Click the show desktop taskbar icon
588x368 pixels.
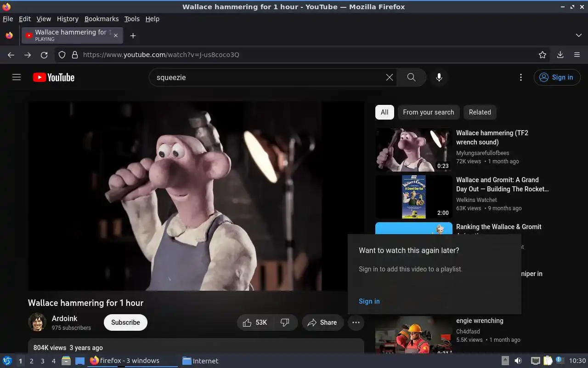tap(80, 361)
